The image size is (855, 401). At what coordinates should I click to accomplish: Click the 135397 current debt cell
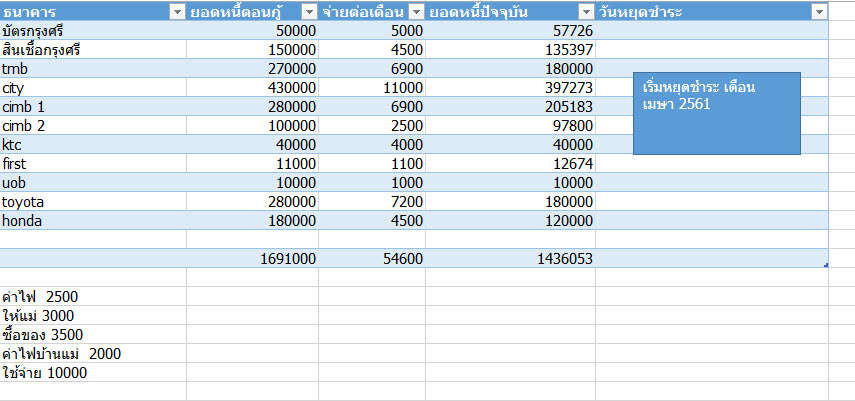[x=510, y=50]
